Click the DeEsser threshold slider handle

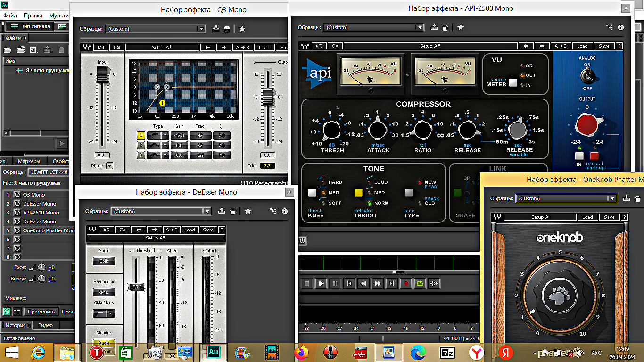136,287
